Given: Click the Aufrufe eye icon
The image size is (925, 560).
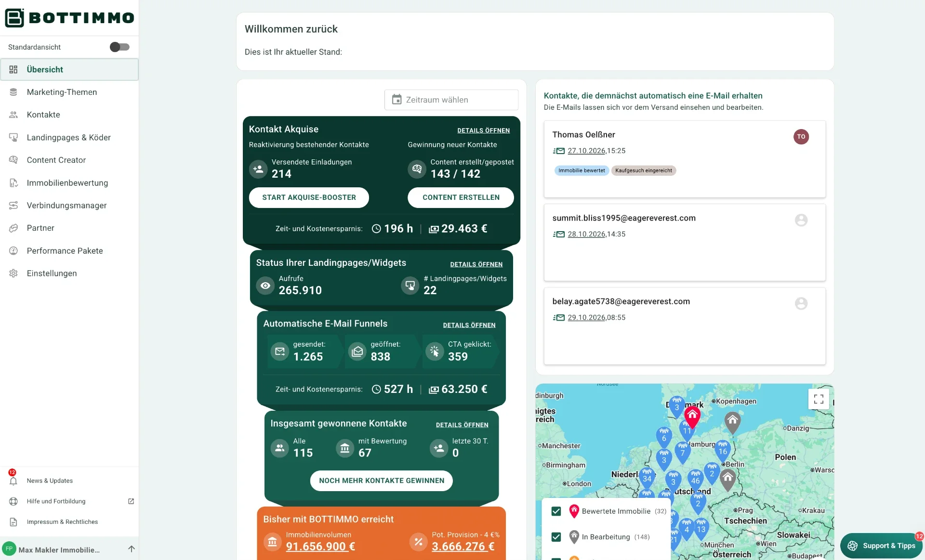Looking at the screenshot, I should click(x=265, y=286).
